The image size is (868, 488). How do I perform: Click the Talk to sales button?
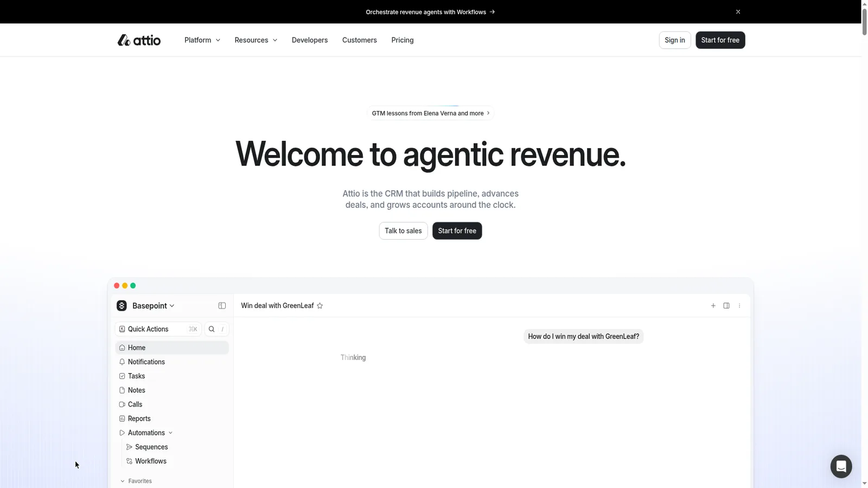tap(403, 231)
